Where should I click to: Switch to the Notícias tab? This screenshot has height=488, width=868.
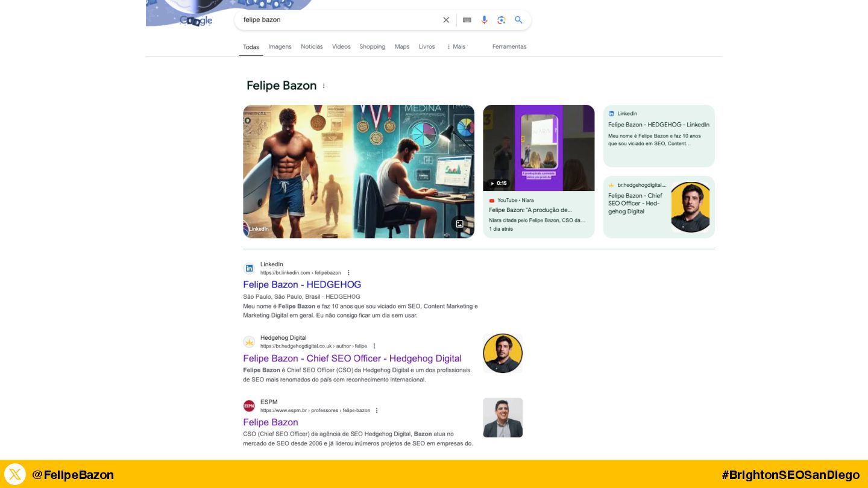point(312,47)
